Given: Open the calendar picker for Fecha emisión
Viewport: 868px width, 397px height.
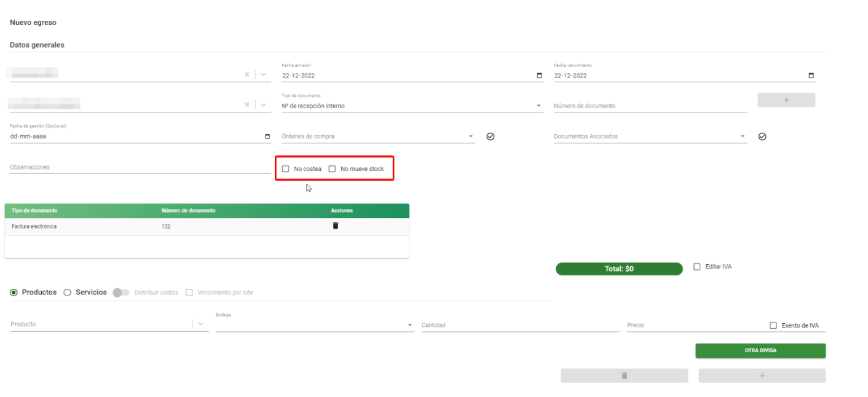Looking at the screenshot, I should tap(539, 76).
